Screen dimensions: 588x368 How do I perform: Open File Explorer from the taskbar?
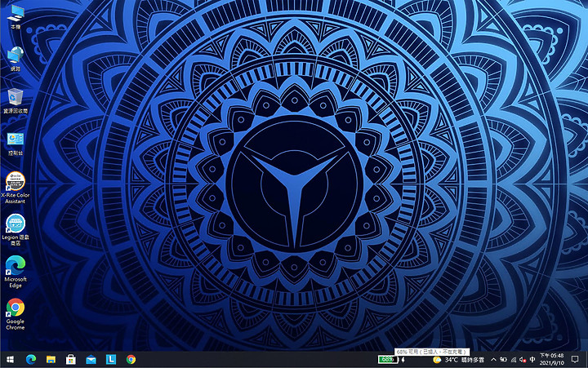(x=51, y=360)
